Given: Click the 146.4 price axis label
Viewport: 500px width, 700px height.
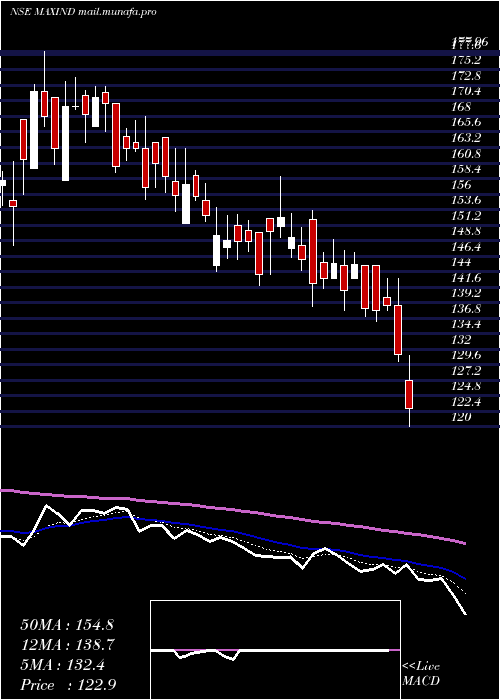Looking at the screenshot, I should click(x=465, y=247).
